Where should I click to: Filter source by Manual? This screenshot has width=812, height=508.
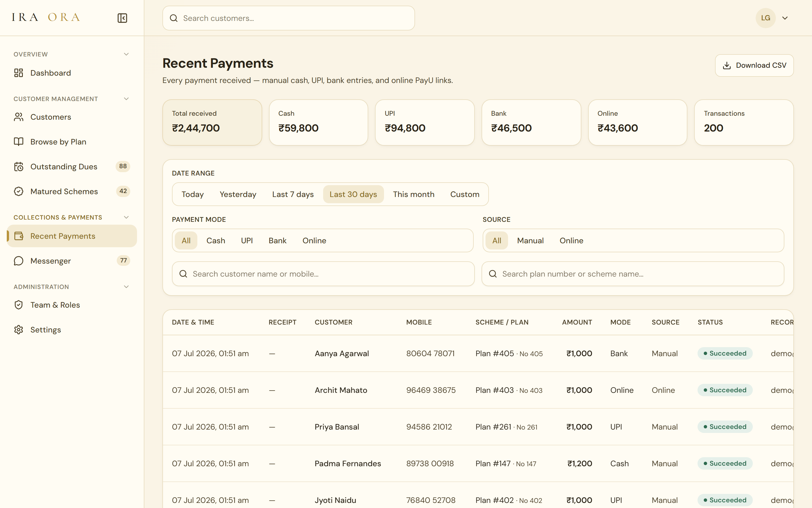pyautogui.click(x=531, y=240)
